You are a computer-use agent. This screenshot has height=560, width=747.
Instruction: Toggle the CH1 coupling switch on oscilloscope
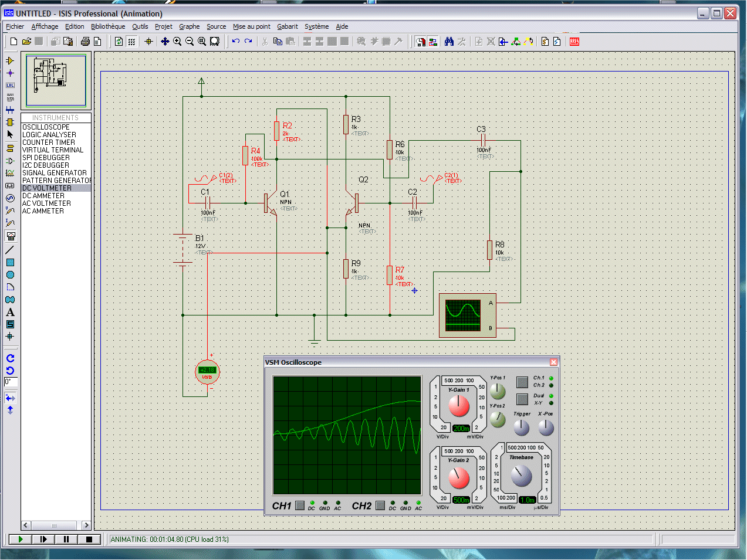(300, 505)
